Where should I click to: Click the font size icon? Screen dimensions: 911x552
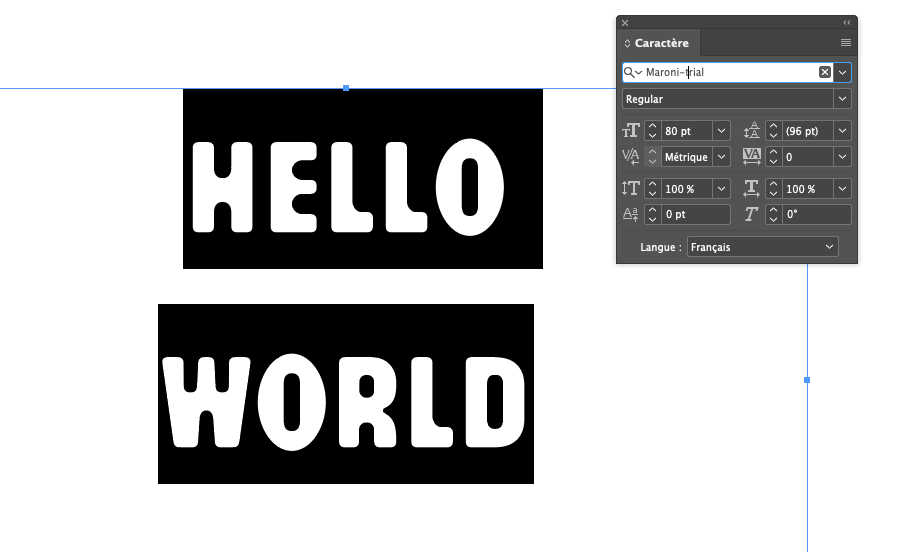pyautogui.click(x=631, y=131)
